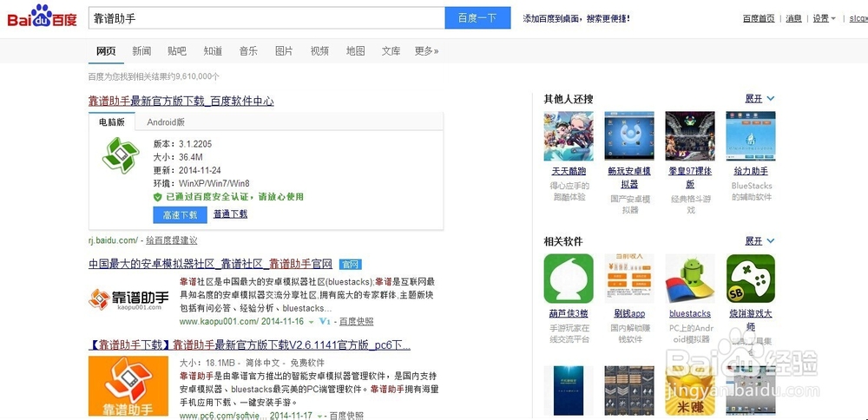Click the Baidu logo
Image resolution: width=868 pixels, height=420 pixels.
point(42,17)
